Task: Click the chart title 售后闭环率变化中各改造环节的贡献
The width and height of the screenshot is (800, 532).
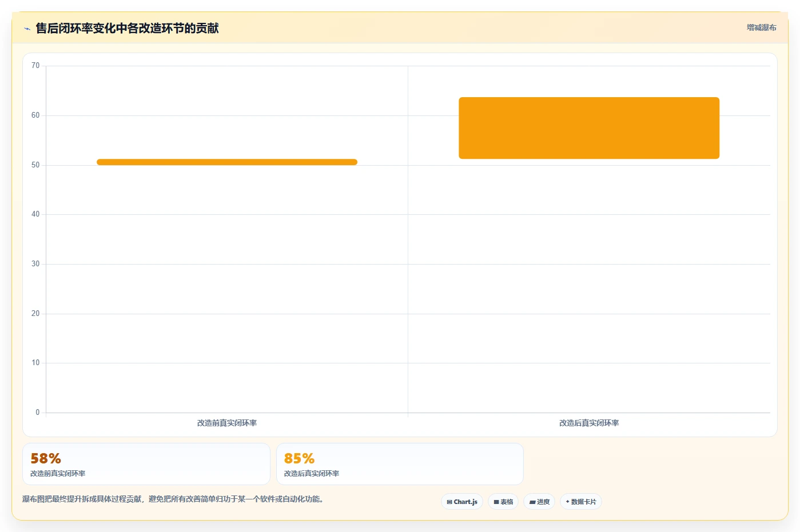Action: [127, 28]
